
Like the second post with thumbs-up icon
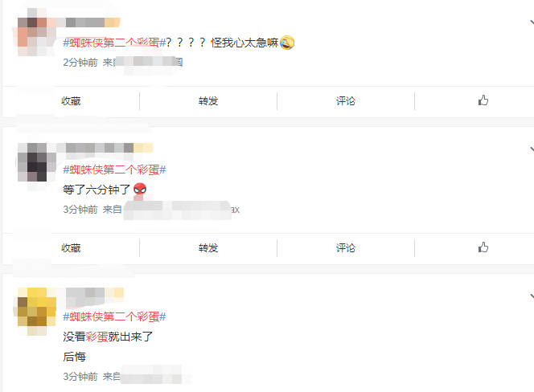click(x=483, y=247)
